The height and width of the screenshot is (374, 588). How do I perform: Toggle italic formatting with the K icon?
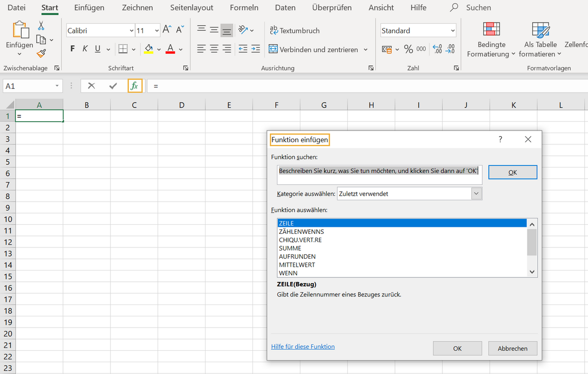point(84,49)
